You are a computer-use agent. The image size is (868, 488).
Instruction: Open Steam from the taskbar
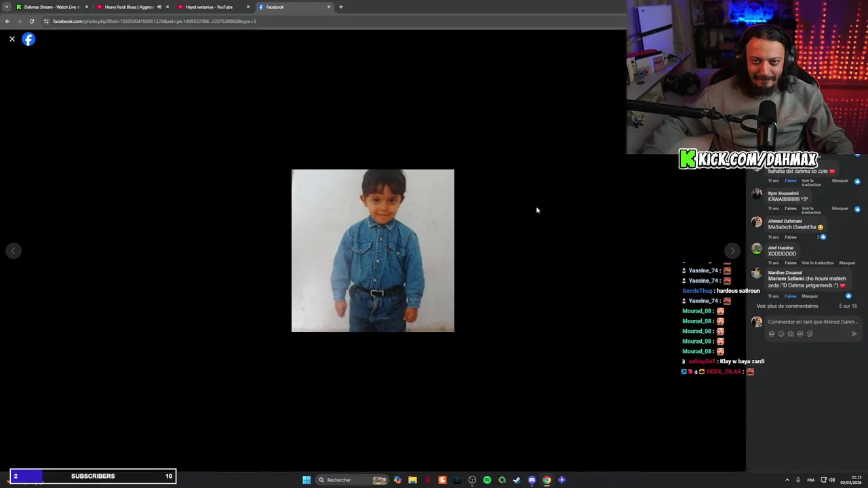(517, 480)
